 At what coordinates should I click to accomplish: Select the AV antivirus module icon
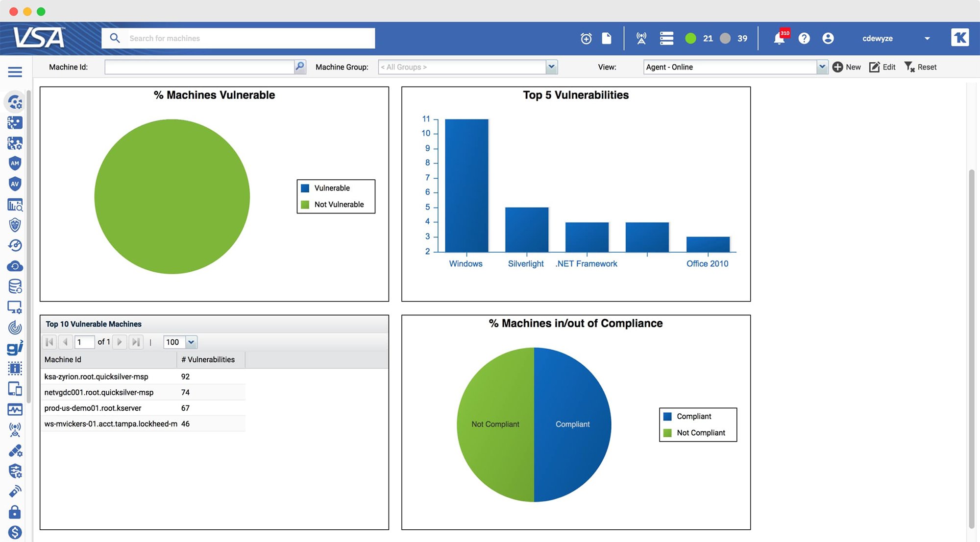pyautogui.click(x=15, y=184)
